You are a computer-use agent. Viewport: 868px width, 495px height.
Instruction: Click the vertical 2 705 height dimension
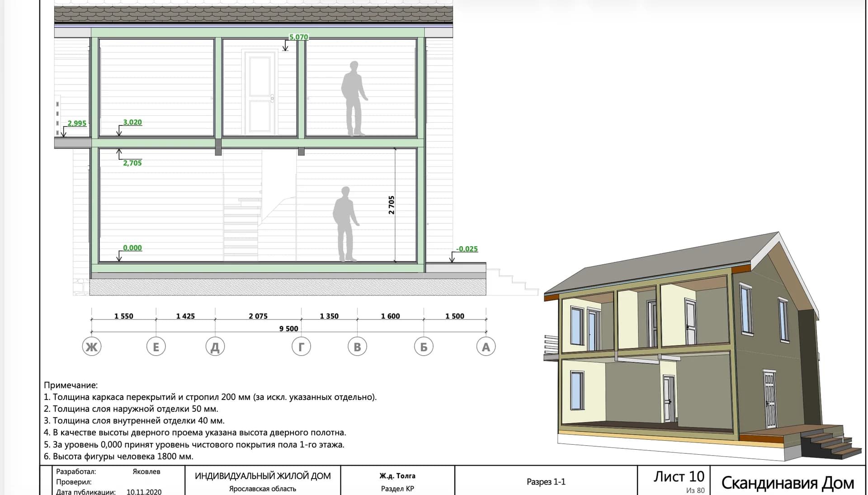point(392,205)
